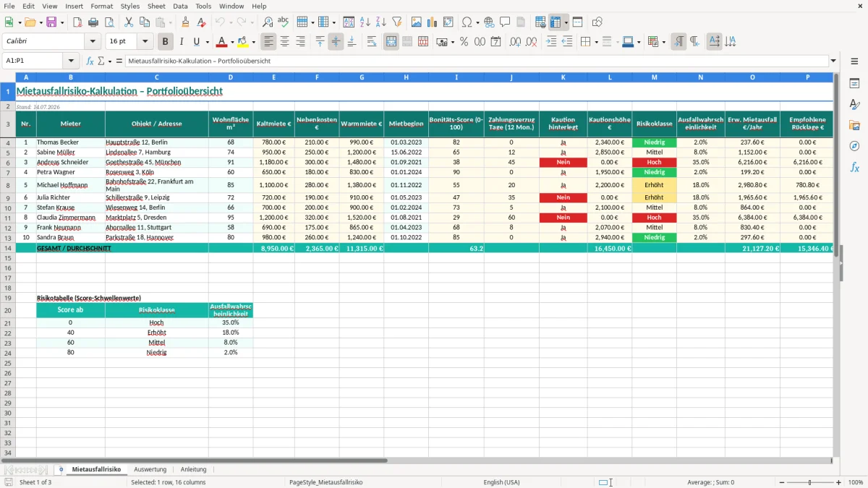868x488 pixels.
Task: Click the Clone Formatting paintbrush icon
Action: coord(186,22)
